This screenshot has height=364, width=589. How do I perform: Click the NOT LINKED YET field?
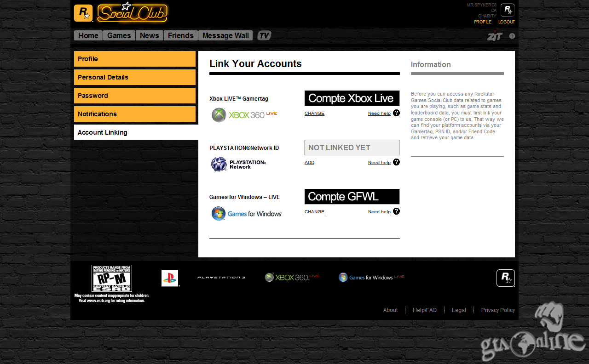[352, 148]
